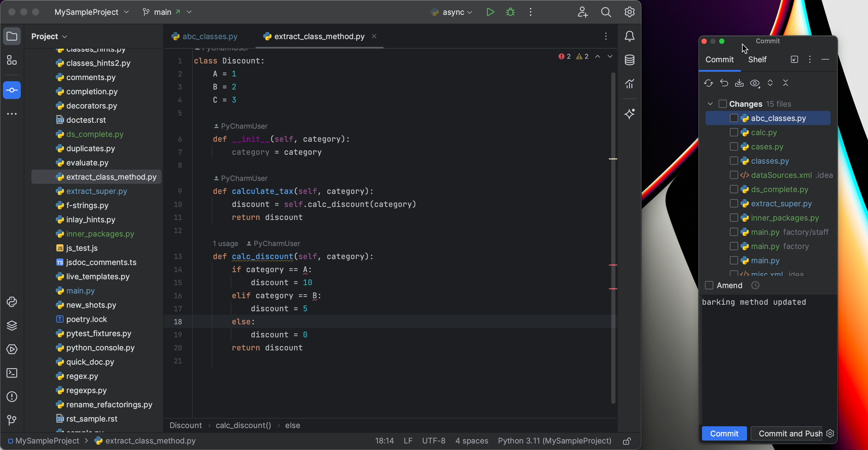Close the extract_class_method.py tab
868x450 pixels.
point(374,36)
